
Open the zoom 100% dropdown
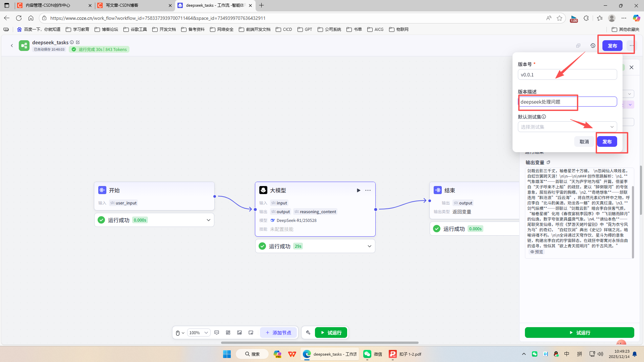[199, 333]
